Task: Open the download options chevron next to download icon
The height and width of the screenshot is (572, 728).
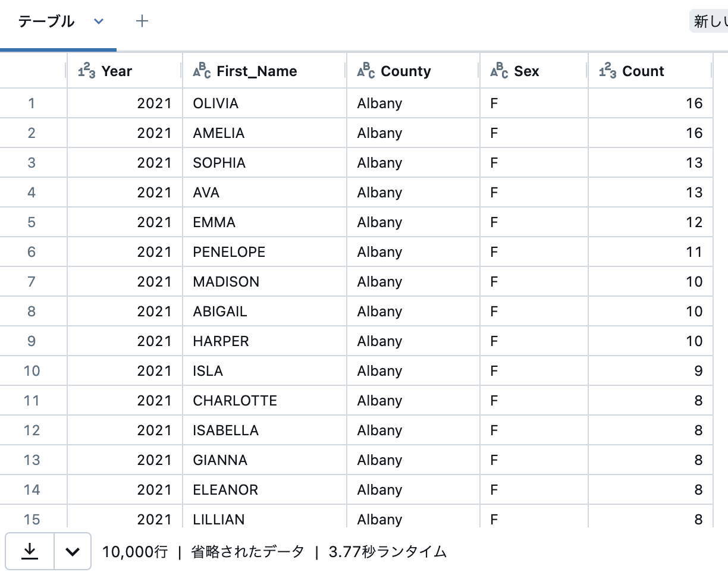Action: click(72, 552)
